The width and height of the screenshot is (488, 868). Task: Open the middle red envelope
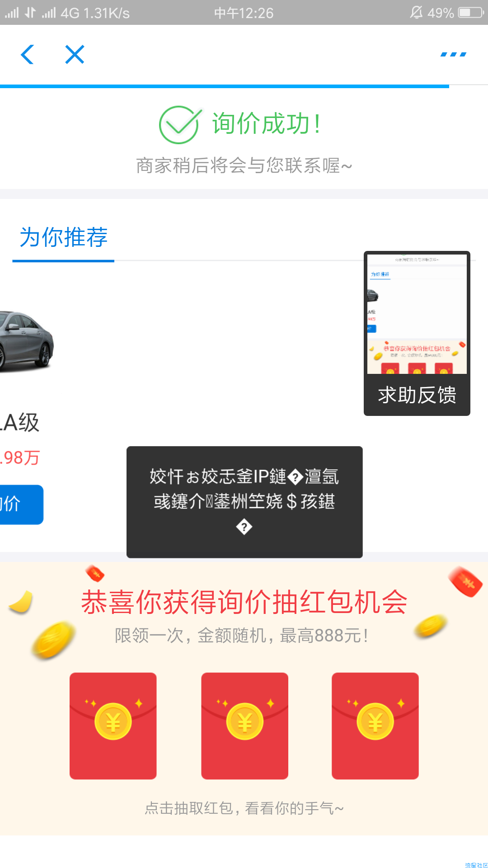point(244,726)
